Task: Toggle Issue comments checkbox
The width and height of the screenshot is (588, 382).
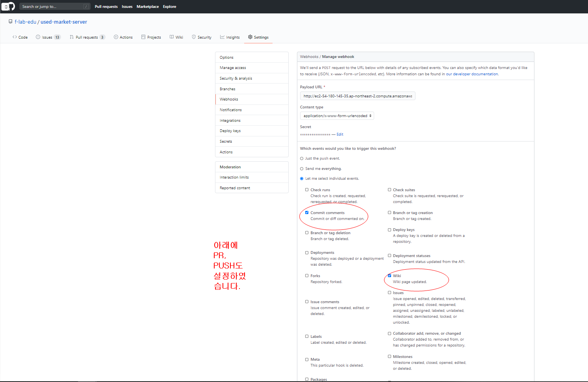Action: [x=307, y=302]
